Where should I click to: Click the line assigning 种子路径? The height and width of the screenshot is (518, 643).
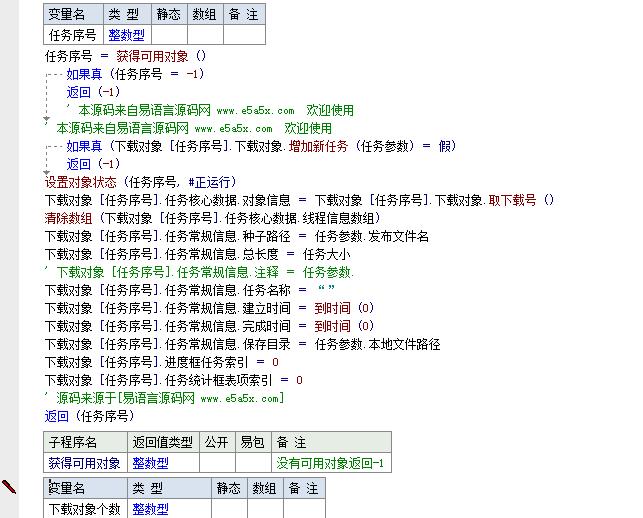(237, 236)
